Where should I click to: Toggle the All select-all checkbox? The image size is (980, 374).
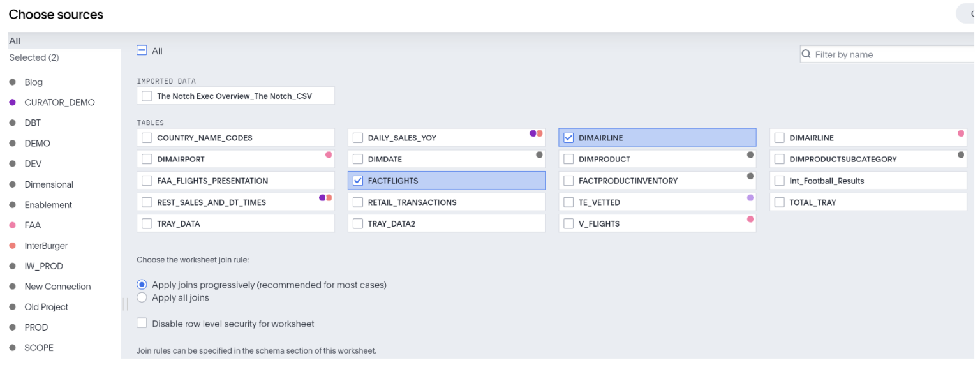[x=141, y=50]
